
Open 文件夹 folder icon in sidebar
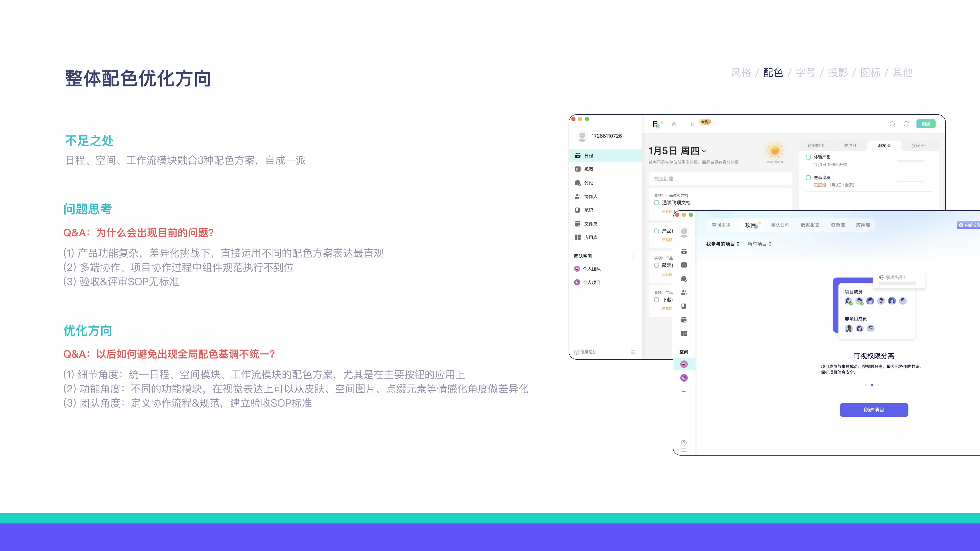click(x=578, y=224)
